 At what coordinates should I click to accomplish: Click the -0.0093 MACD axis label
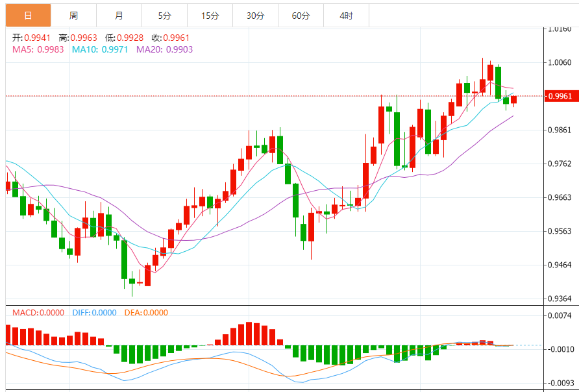click(560, 383)
